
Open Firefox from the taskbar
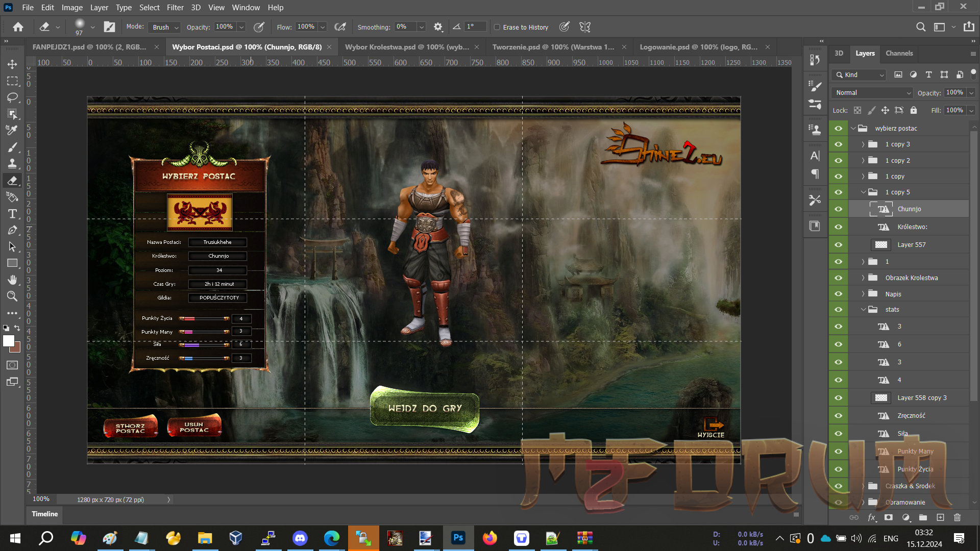coord(489,538)
